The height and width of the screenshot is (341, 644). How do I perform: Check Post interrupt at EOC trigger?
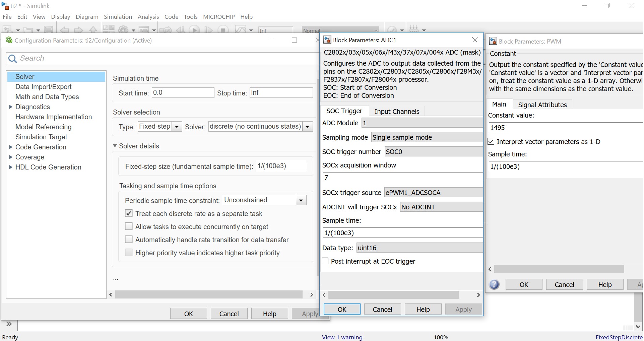coord(325,261)
